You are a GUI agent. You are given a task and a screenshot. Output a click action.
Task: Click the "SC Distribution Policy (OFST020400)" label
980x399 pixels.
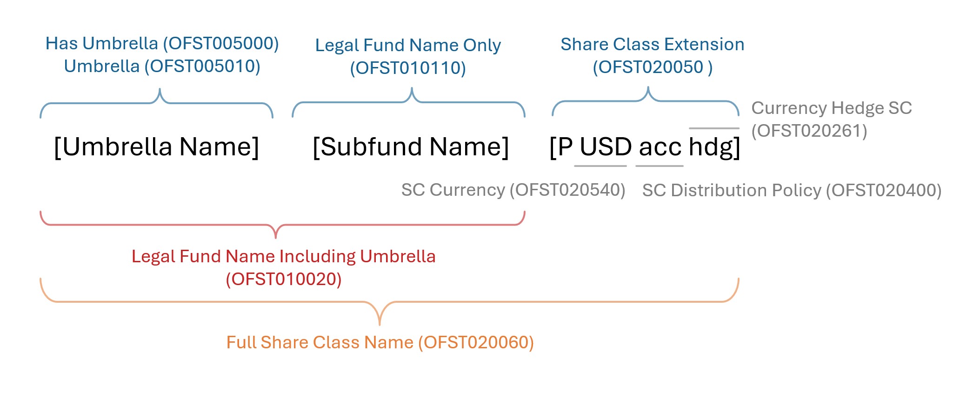(x=792, y=191)
